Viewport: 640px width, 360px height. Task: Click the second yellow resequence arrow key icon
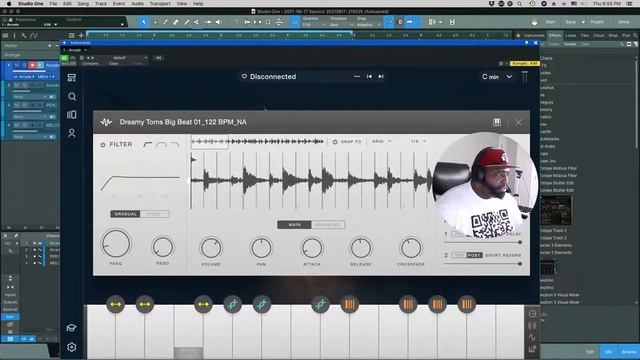[x=144, y=304]
